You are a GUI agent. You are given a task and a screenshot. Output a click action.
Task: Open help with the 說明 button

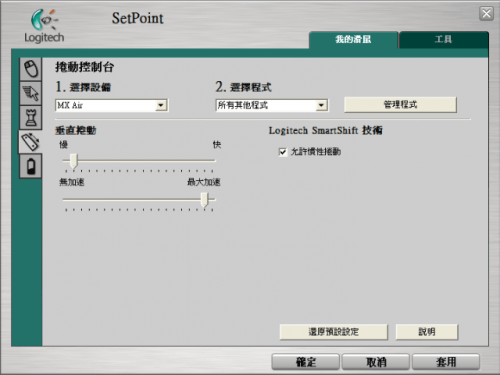point(427,332)
